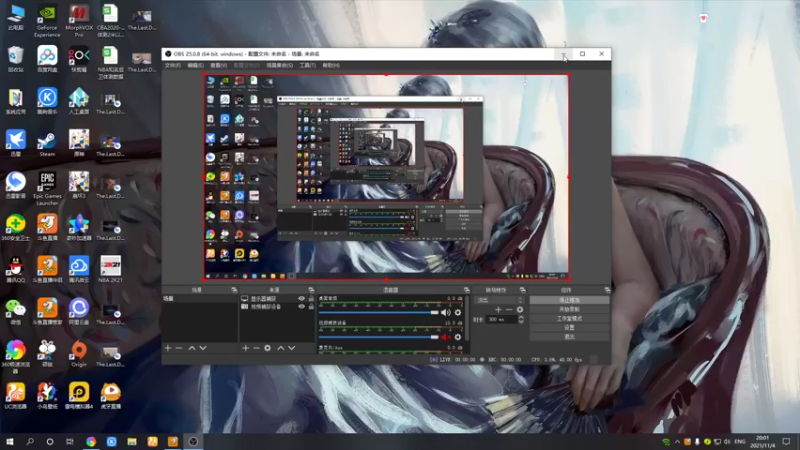Pop out the Scene Transitions dock panel
Screen dimensions: 800x450
pos(522,290)
